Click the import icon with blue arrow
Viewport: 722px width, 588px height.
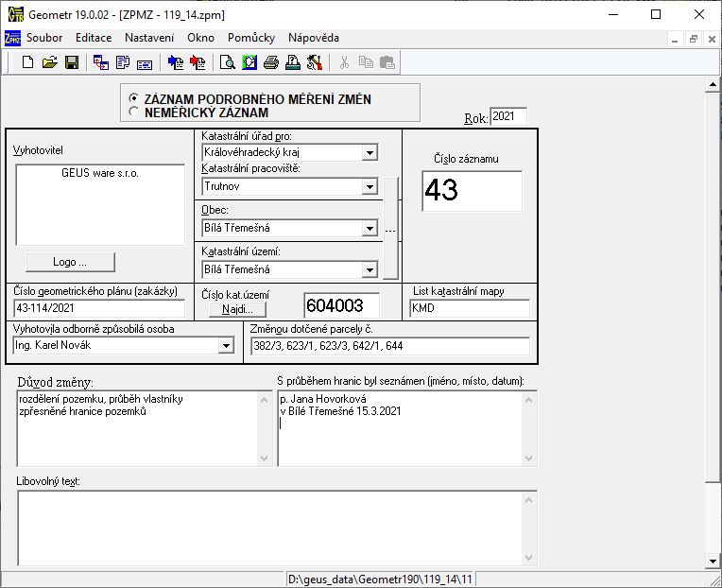coord(176,63)
